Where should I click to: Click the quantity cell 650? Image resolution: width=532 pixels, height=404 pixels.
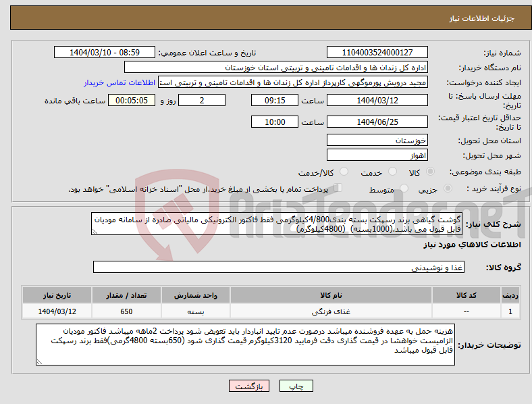126,311
